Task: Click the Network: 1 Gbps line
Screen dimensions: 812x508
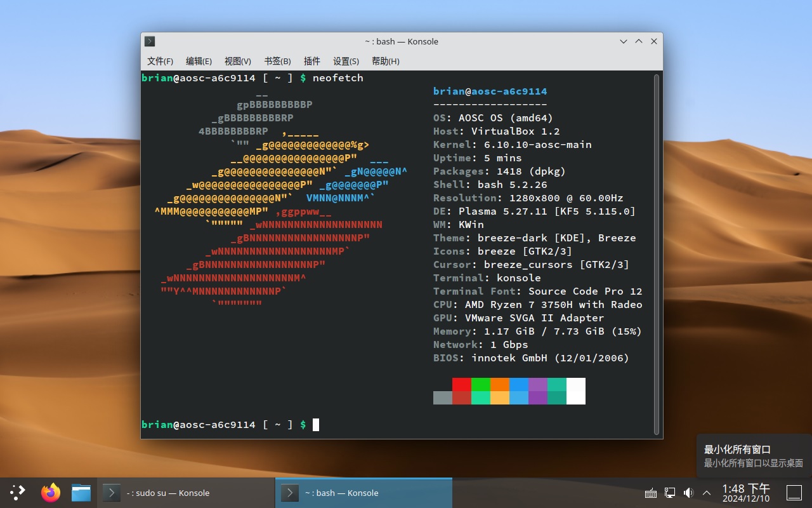Action: (481, 345)
